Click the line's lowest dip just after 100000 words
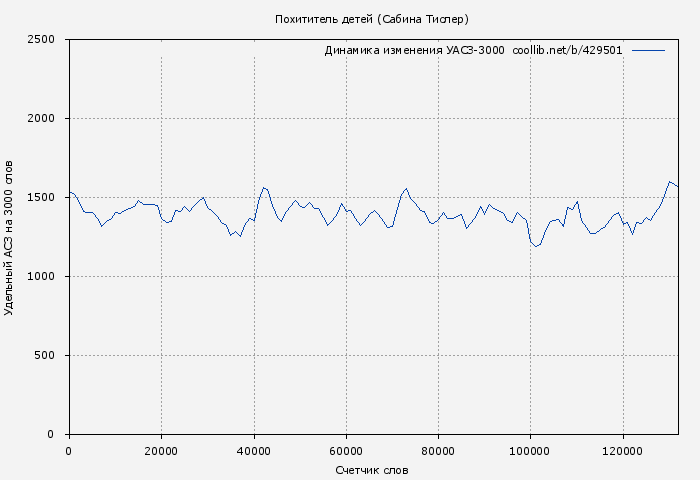700x480 pixels. coord(537,246)
